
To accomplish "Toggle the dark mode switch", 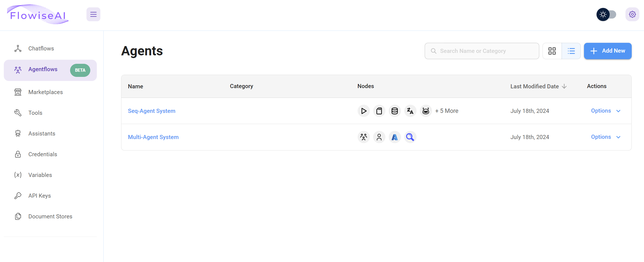I will click(x=606, y=14).
